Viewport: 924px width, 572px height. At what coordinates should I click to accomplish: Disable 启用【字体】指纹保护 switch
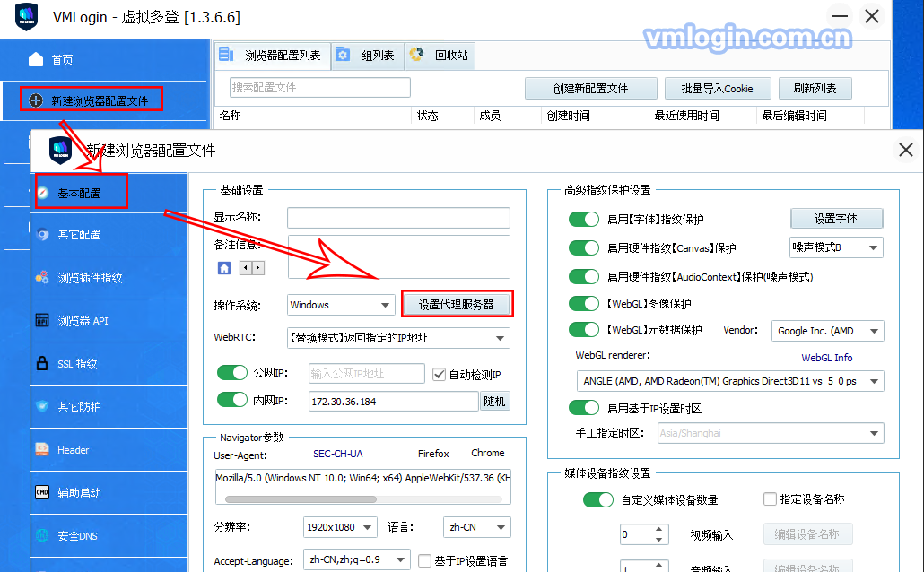[584, 219]
